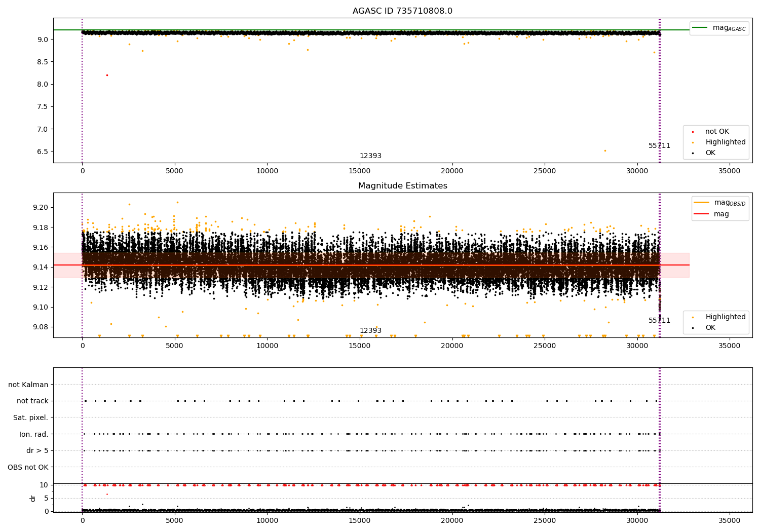Viewport: 760px width, 532px height.
Task: Click the red 'not OK' legend marker
Action: click(x=693, y=132)
